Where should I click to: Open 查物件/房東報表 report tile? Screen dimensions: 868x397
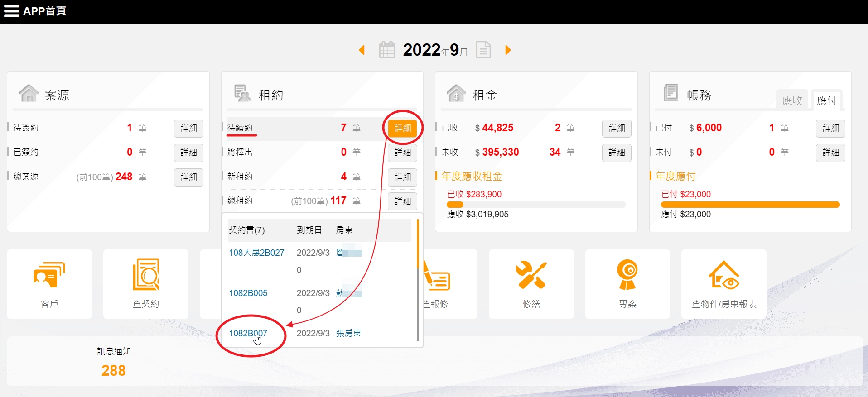click(x=724, y=284)
